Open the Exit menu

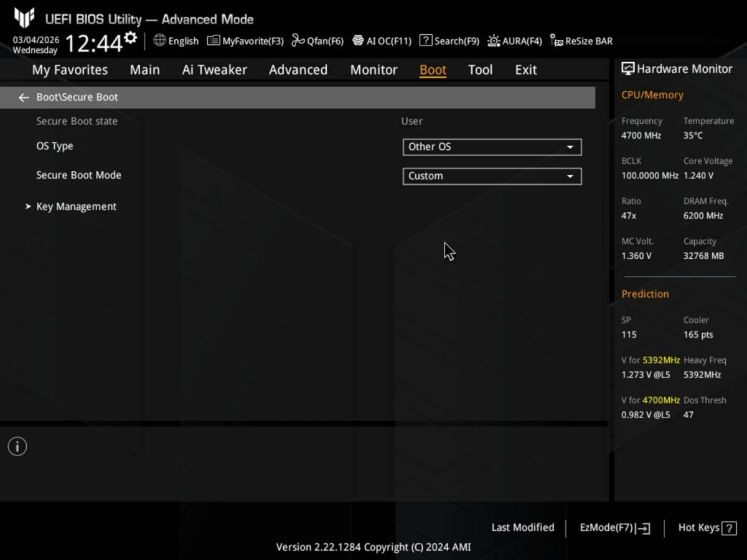tap(525, 70)
